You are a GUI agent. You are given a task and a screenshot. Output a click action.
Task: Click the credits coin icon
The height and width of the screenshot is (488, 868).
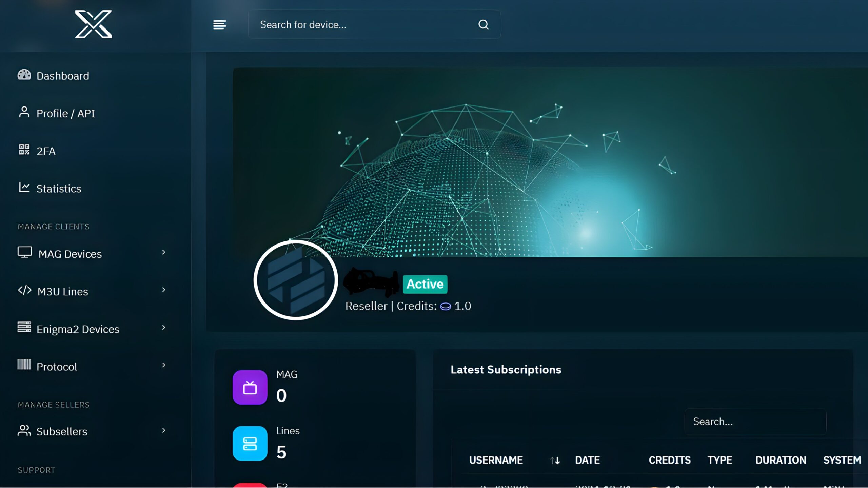point(445,307)
